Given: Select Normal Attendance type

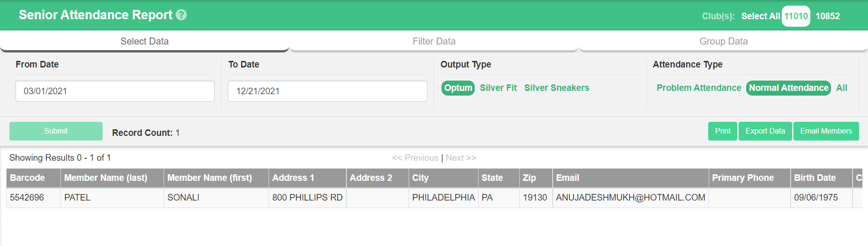Looking at the screenshot, I should tap(789, 88).
